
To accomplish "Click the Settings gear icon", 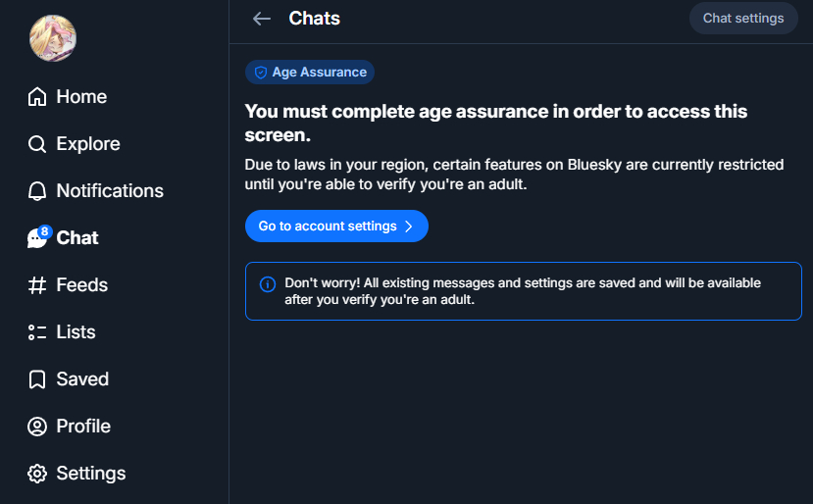I will pos(37,474).
